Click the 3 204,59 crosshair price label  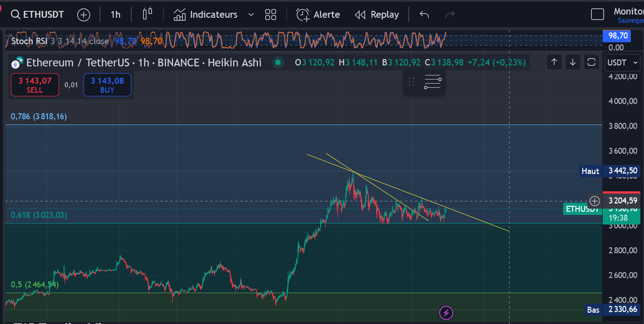point(623,200)
